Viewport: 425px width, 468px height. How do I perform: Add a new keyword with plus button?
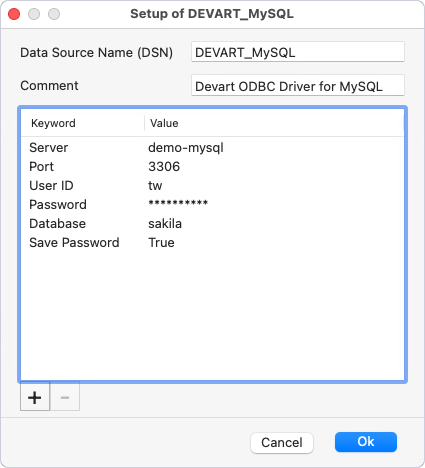[x=35, y=396]
